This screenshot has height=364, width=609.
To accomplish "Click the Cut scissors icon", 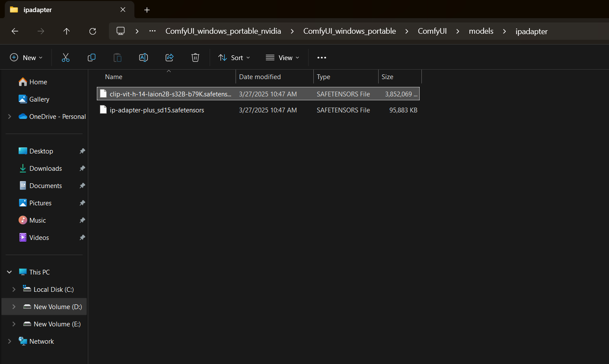I will pyautogui.click(x=66, y=57).
